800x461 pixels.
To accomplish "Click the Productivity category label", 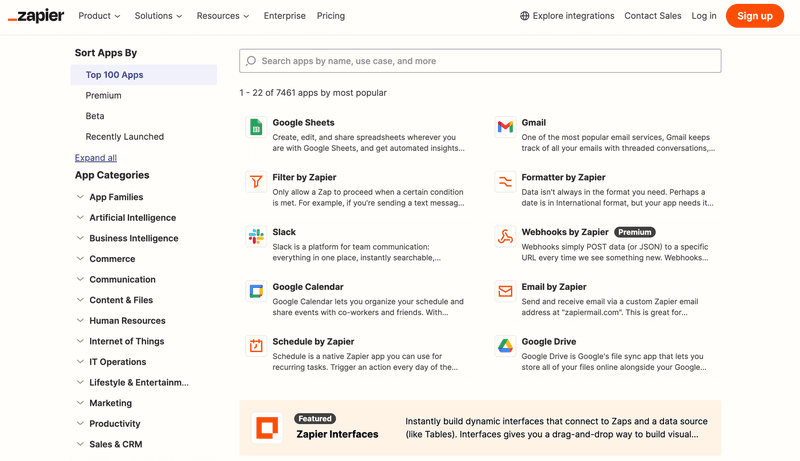I will 115,424.
